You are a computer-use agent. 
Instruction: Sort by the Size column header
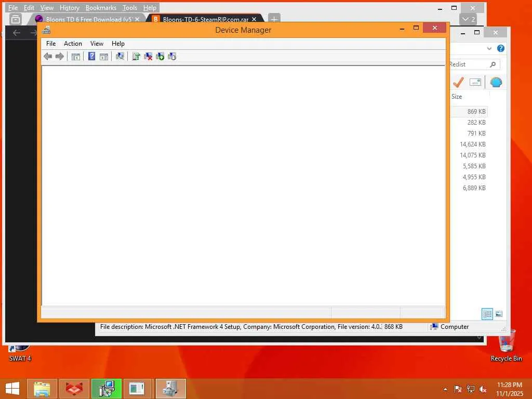457,97
